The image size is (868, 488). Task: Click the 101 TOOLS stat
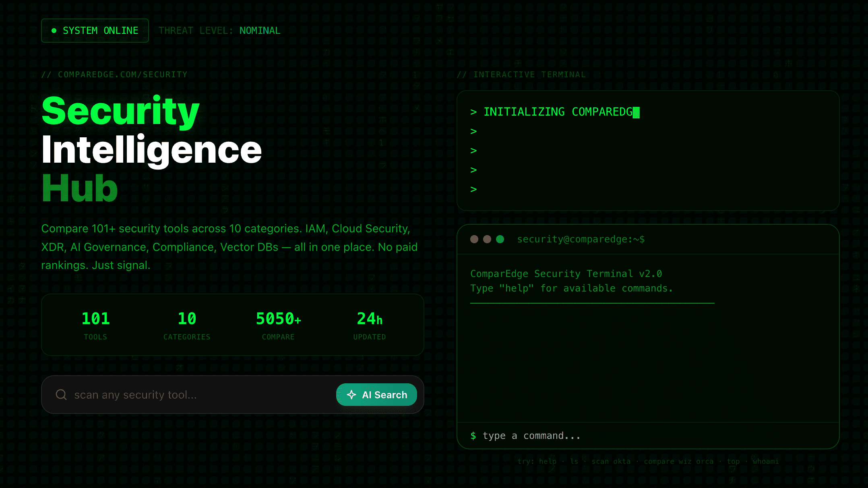point(95,325)
